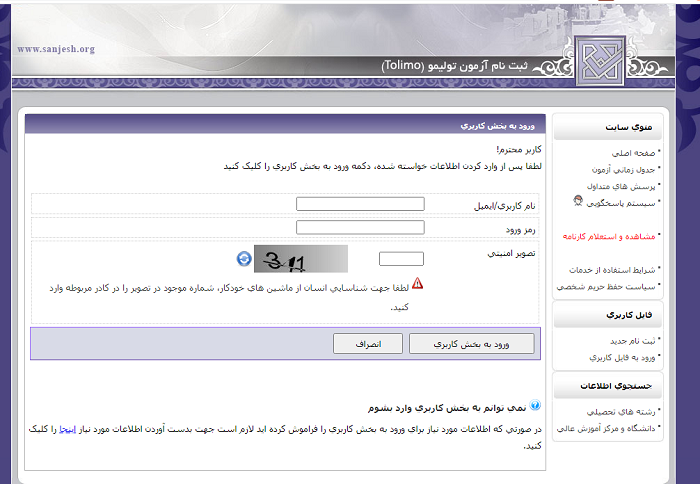Screen dimensions: 700x484
Task: Click the Sanjesh logo emblem in header
Action: (599, 61)
